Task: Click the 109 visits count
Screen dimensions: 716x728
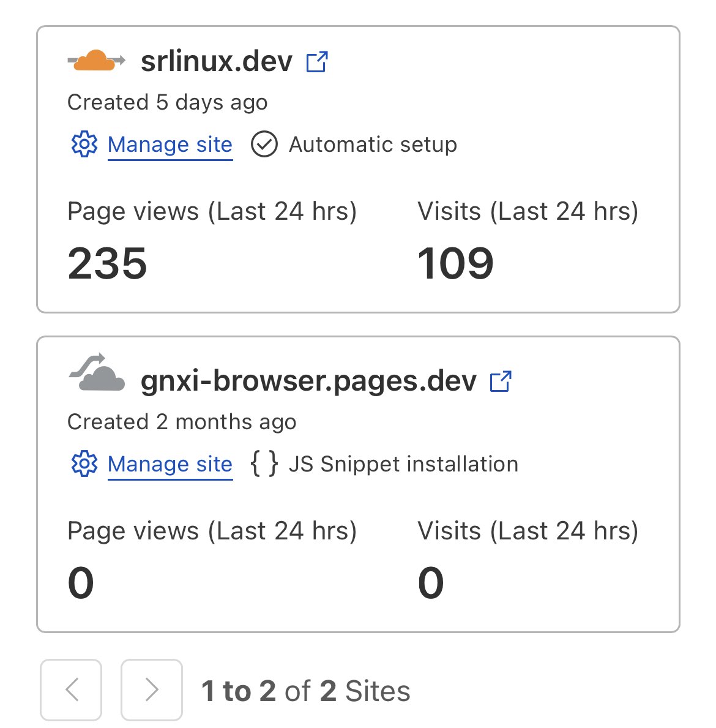Action: click(455, 264)
